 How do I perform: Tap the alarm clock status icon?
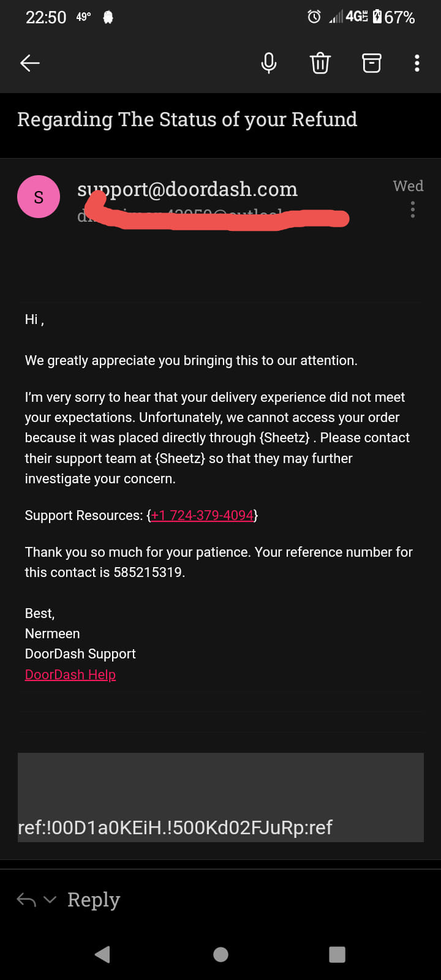coord(314,17)
